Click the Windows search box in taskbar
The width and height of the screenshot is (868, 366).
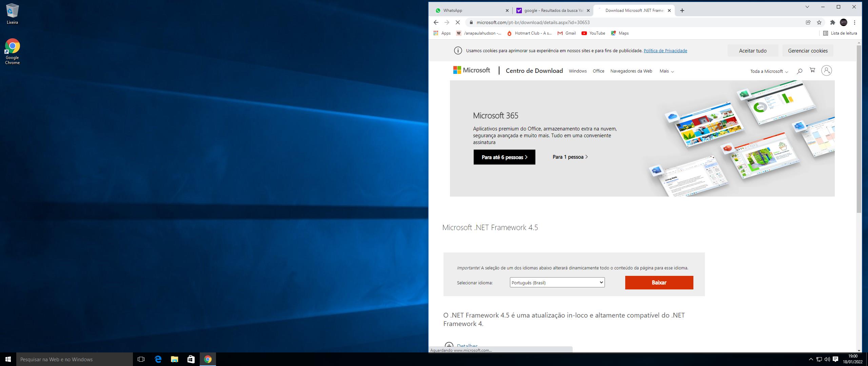75,359
